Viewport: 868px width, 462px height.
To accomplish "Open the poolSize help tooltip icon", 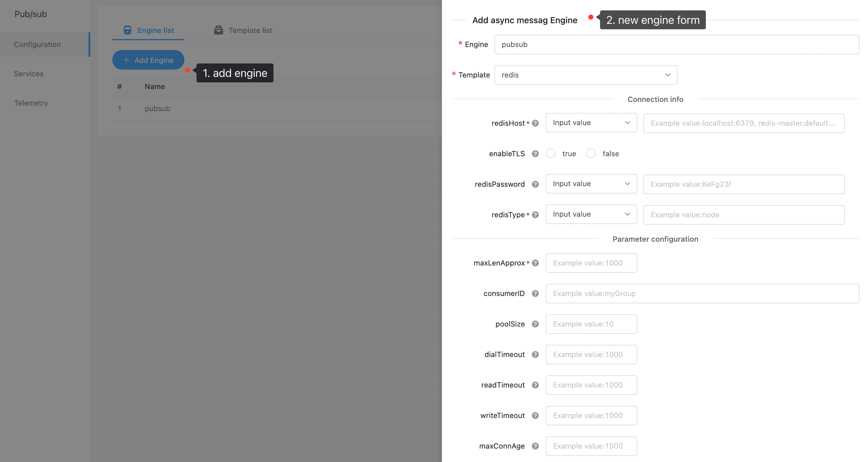I will [535, 324].
